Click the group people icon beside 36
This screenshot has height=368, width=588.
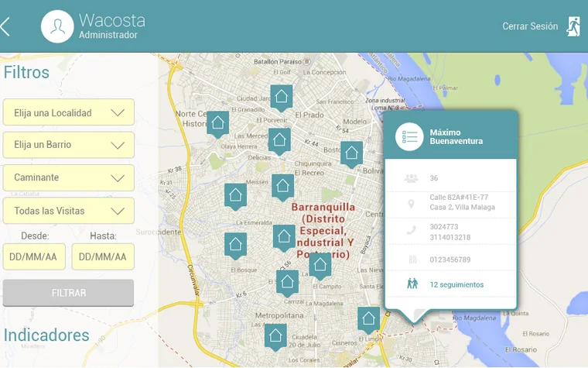[411, 178]
